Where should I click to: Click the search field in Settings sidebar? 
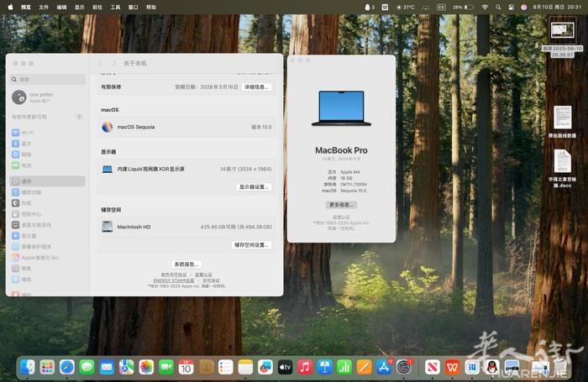point(48,80)
